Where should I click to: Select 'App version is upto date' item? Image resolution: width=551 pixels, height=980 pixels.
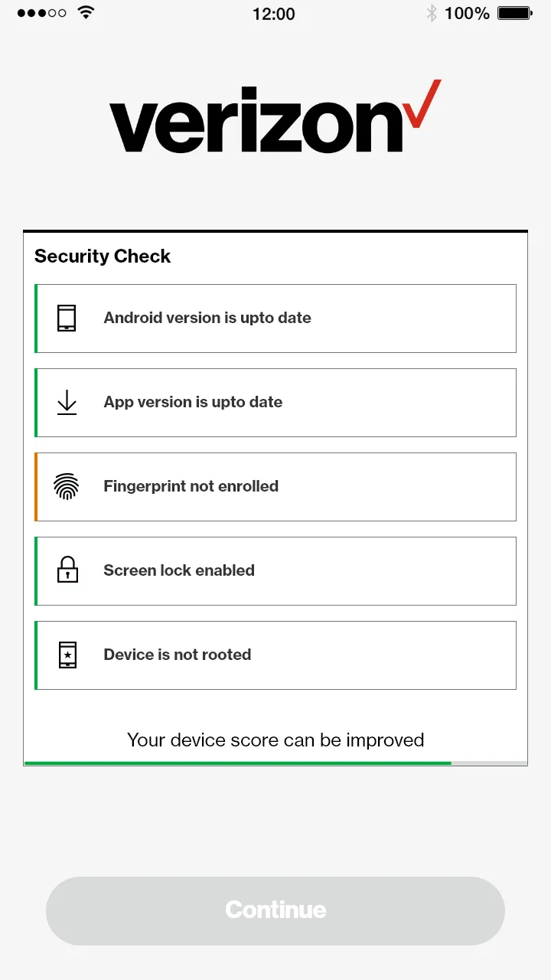click(275, 403)
